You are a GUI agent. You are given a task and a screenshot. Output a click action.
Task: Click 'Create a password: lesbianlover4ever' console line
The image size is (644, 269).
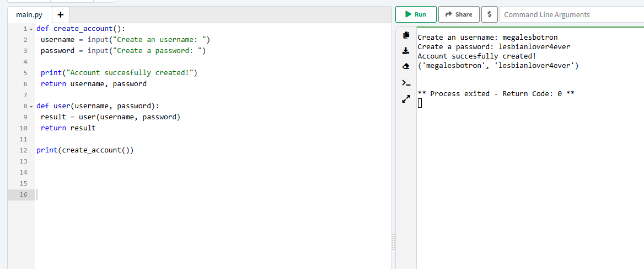click(x=493, y=47)
